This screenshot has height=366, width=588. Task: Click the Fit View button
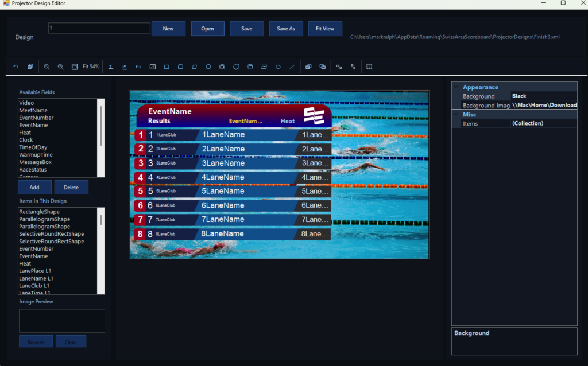coord(325,29)
